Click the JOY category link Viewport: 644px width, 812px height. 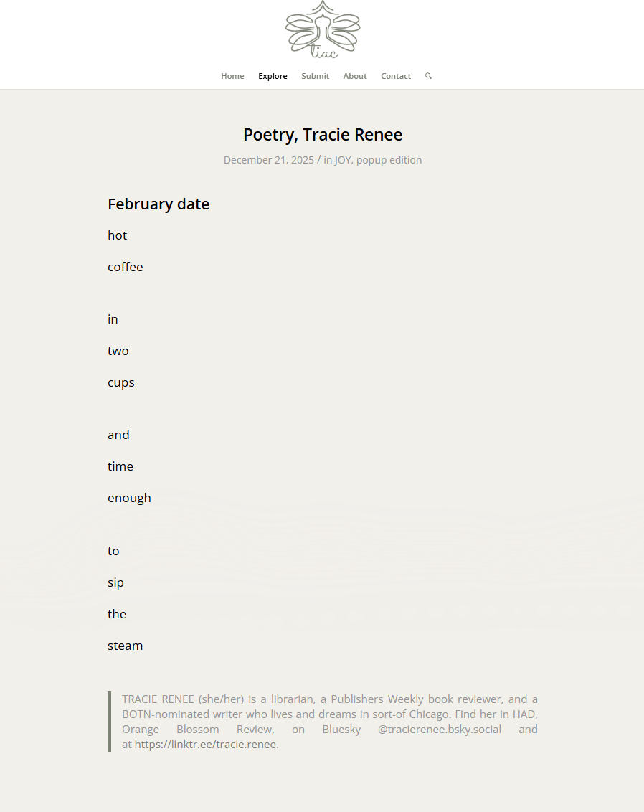pyautogui.click(x=343, y=160)
